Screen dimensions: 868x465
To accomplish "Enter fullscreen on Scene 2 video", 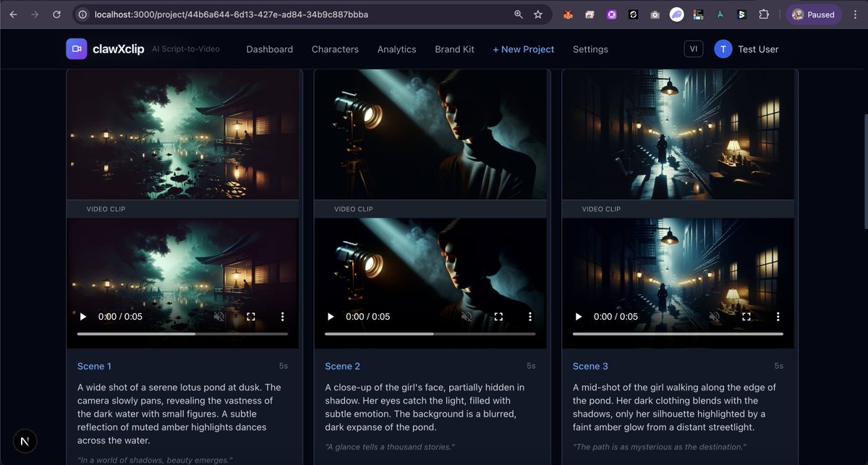I will pos(498,317).
